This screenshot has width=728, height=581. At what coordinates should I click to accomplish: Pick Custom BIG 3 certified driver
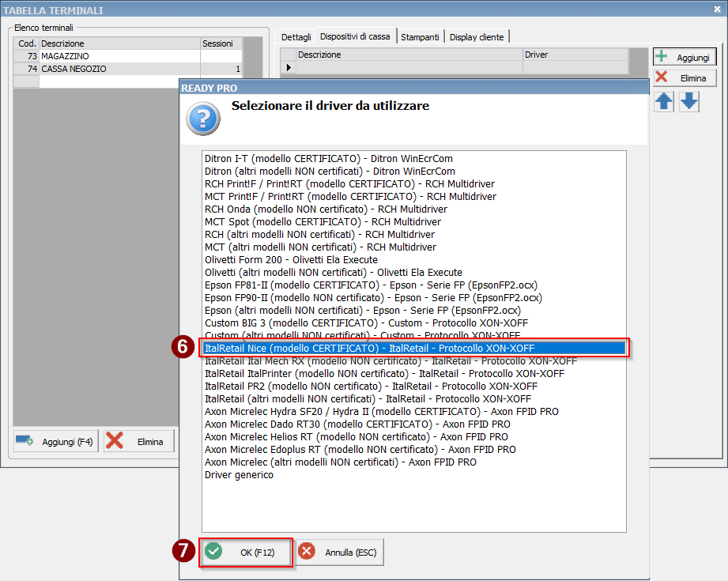[x=366, y=323]
